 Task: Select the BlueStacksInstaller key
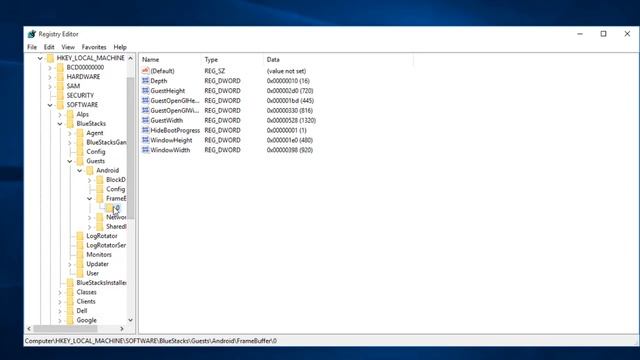tap(101, 283)
